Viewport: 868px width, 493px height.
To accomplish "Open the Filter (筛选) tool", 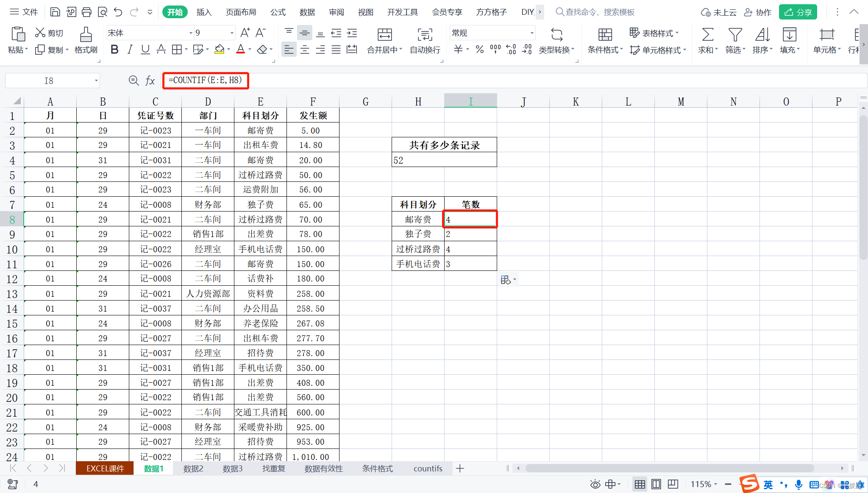I will point(735,35).
